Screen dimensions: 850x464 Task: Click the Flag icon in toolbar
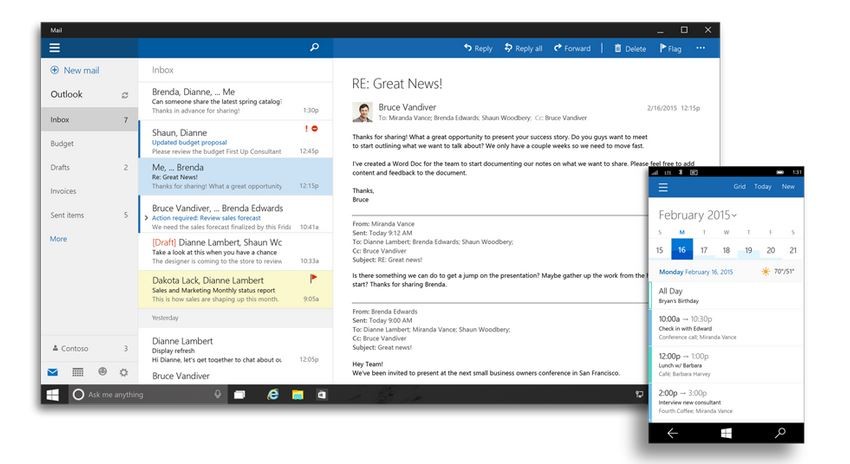tap(670, 48)
